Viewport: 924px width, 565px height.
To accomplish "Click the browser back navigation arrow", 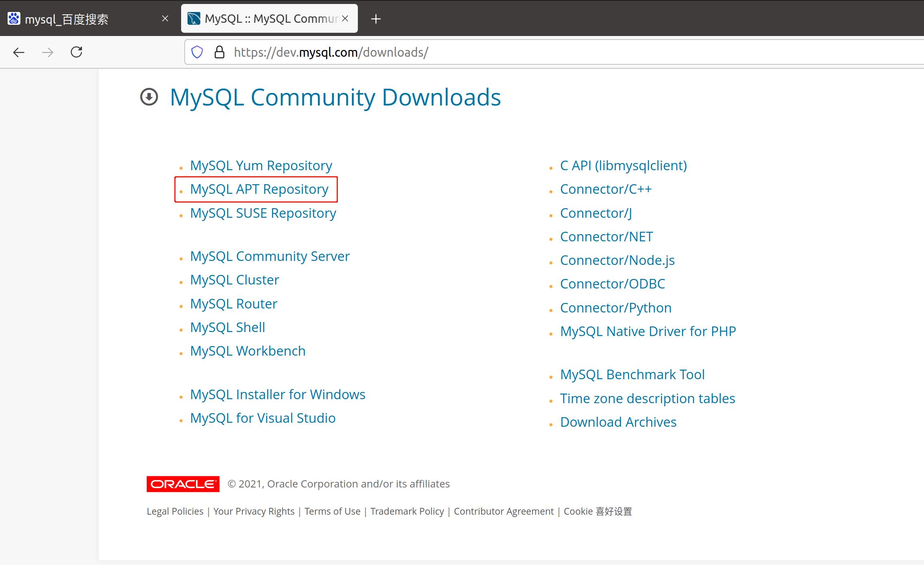I will pos(18,52).
